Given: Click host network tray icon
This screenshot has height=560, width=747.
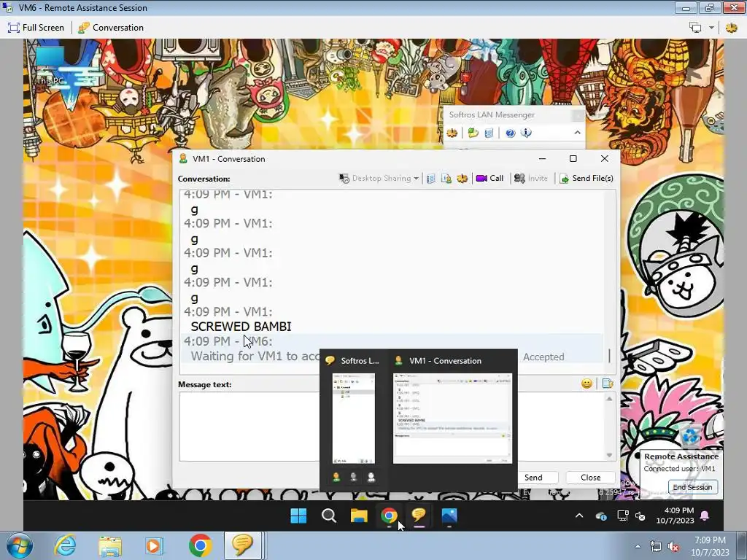Looking at the screenshot, I should pos(656,547).
